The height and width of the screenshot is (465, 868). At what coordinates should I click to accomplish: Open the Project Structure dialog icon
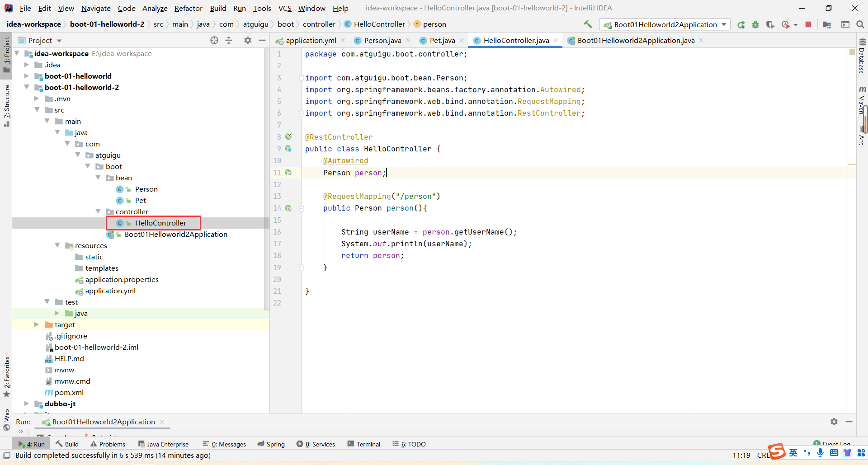(827, 25)
